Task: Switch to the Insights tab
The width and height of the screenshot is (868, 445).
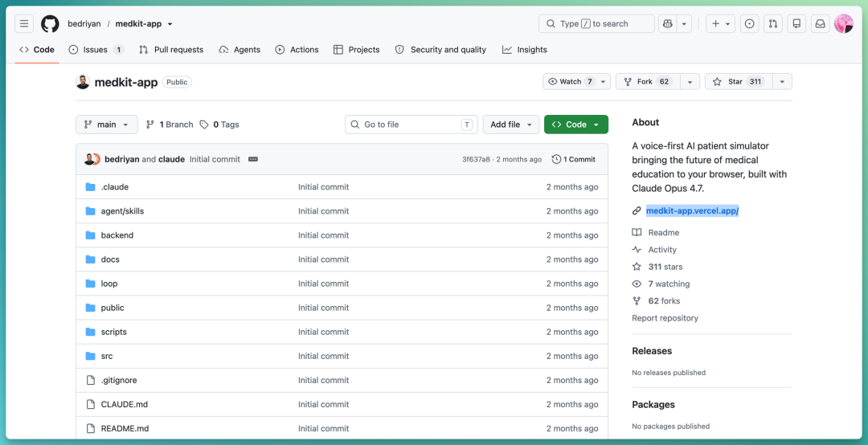Action: tap(525, 49)
